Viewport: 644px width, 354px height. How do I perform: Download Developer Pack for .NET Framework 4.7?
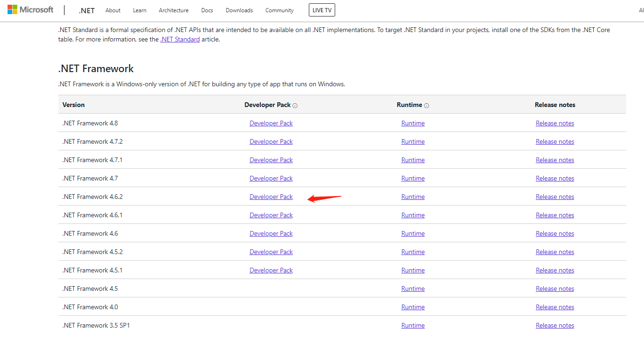[x=271, y=178]
